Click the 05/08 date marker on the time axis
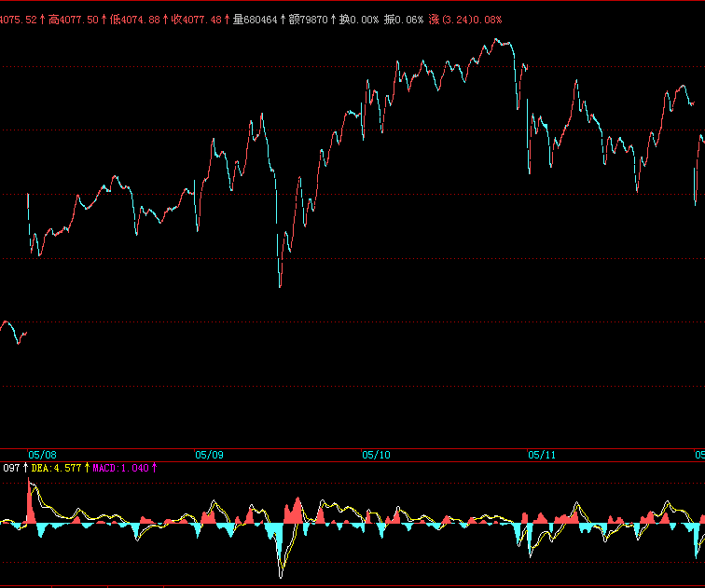 (43, 455)
